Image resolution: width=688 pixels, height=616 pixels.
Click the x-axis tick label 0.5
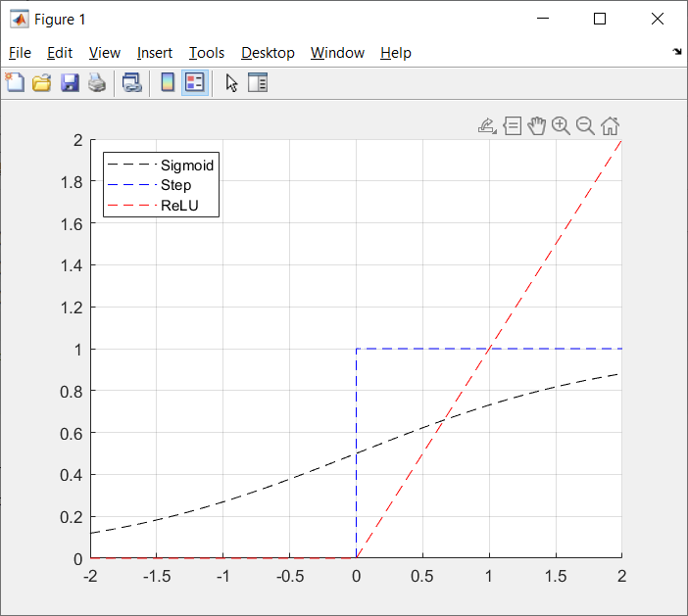[x=422, y=576]
